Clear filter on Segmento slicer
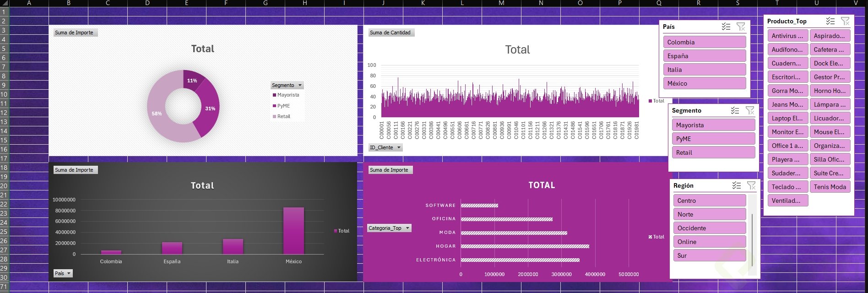This screenshot has height=293, width=868. (750, 110)
